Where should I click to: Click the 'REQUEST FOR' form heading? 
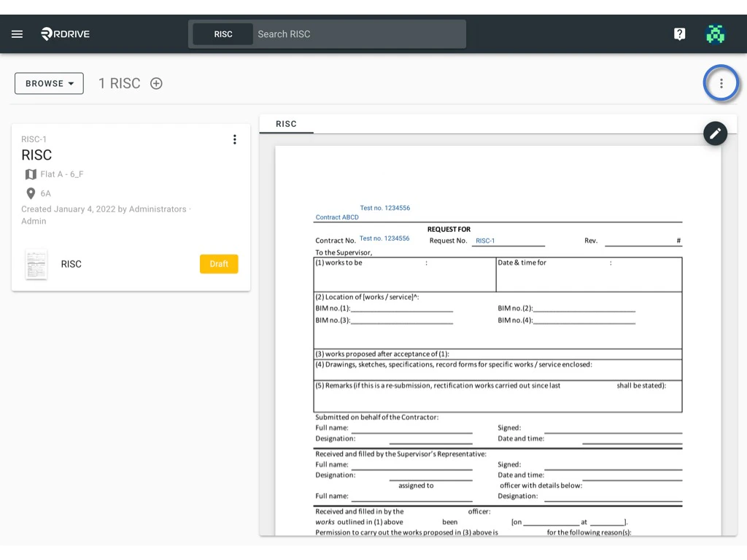click(449, 229)
